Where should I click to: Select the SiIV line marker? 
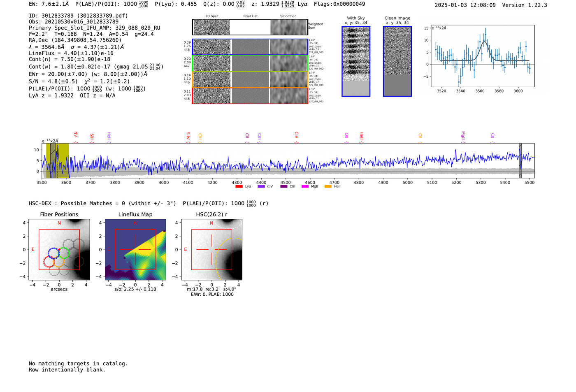click(x=188, y=137)
